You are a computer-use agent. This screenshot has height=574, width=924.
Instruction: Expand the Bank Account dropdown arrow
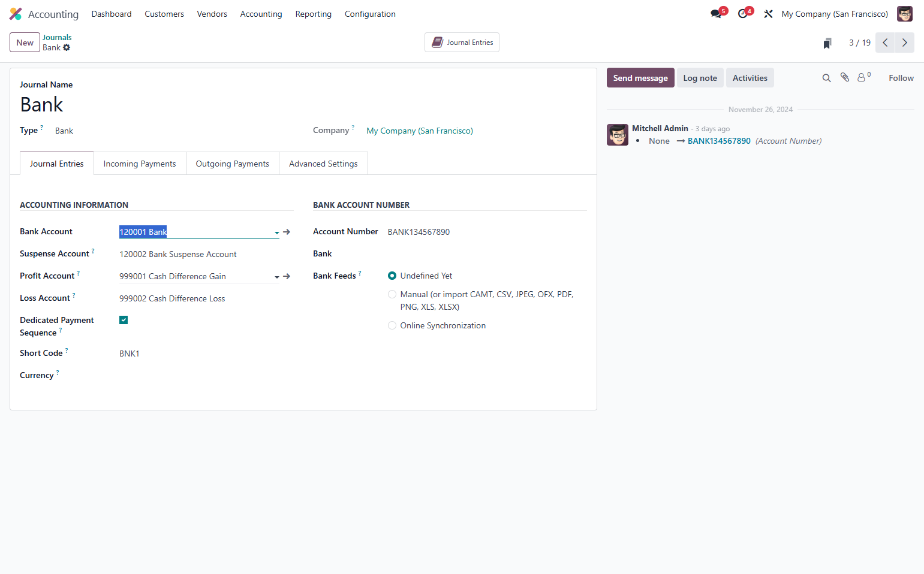tap(276, 232)
